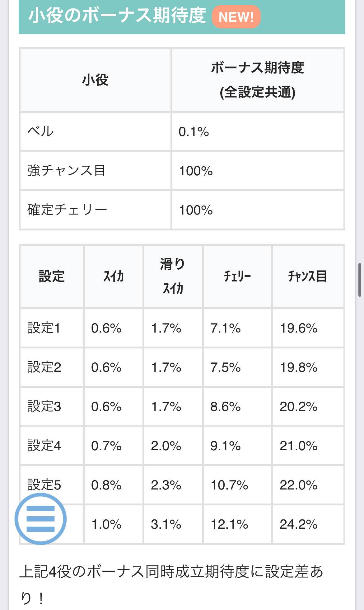Click the 0.1% value for ベル
Screen dimensions: 364x610
point(194,132)
